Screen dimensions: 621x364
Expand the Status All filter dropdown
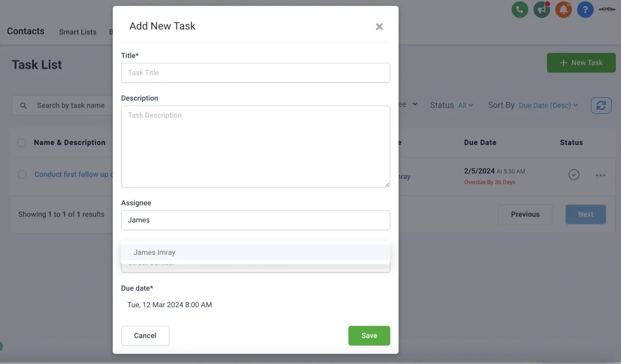(x=465, y=105)
